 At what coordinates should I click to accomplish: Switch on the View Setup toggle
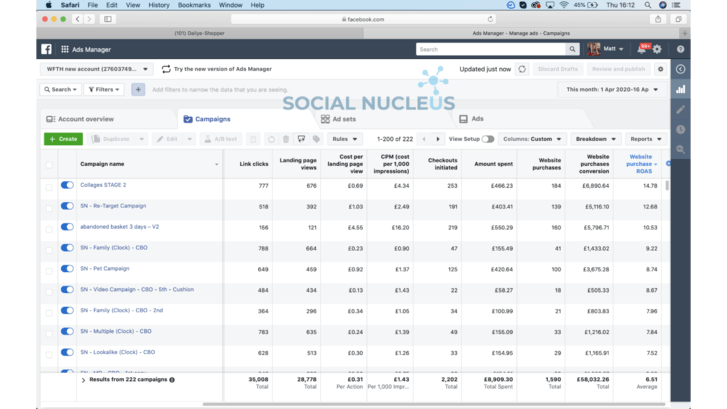(x=487, y=139)
